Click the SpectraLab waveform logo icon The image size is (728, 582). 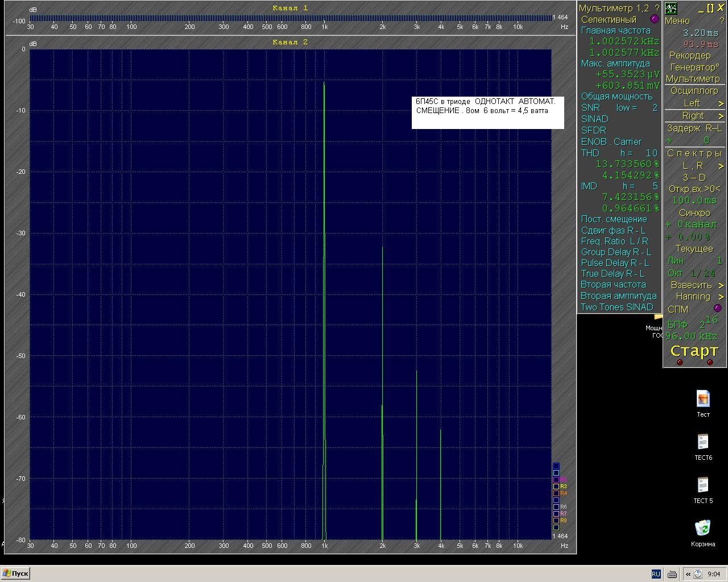click(671, 9)
